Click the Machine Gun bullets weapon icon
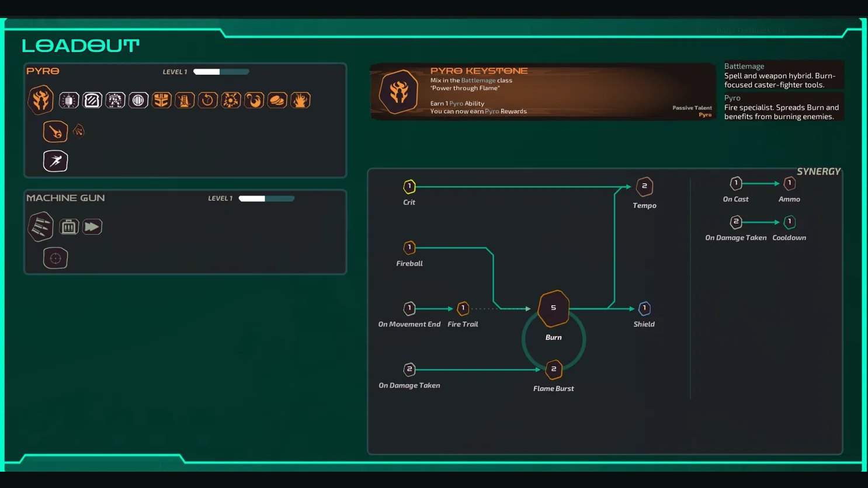Screen dimensions: 868x488 coord(41,226)
